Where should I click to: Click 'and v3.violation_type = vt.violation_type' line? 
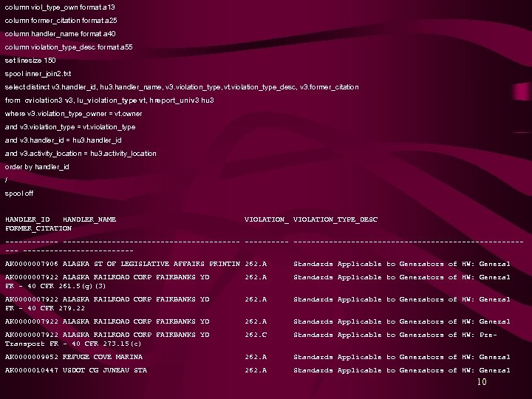click(70, 127)
